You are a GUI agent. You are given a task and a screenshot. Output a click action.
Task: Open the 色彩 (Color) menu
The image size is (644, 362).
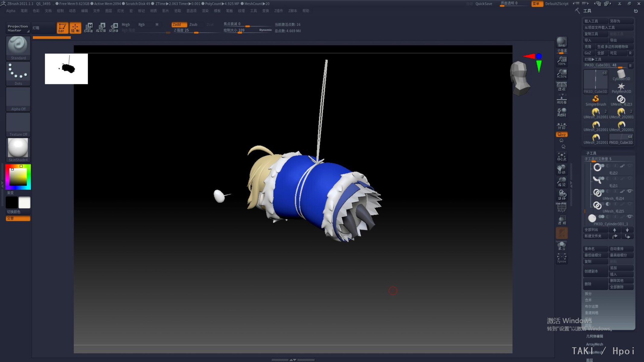point(36,11)
